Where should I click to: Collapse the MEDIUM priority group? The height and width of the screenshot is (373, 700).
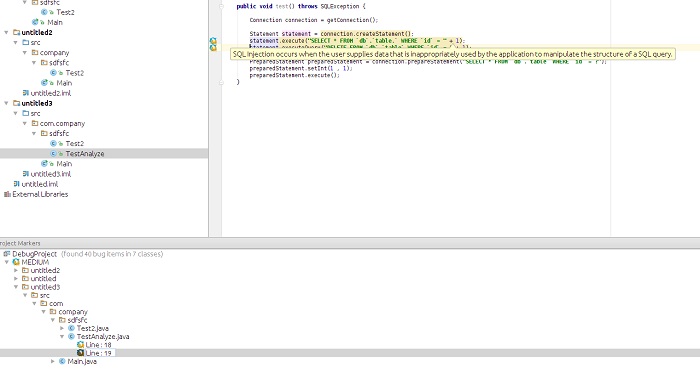(7, 262)
